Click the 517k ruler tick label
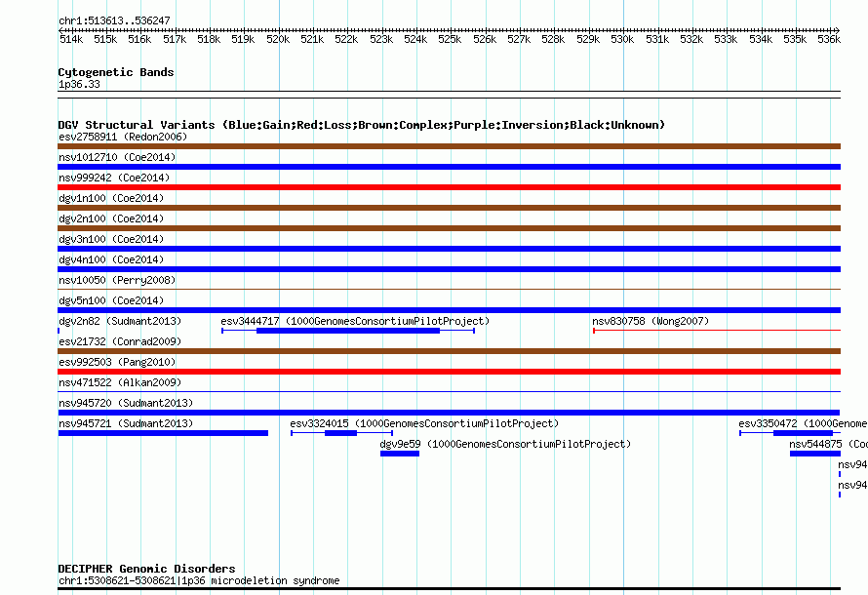Viewport: 868px width, 595px height. (175, 39)
